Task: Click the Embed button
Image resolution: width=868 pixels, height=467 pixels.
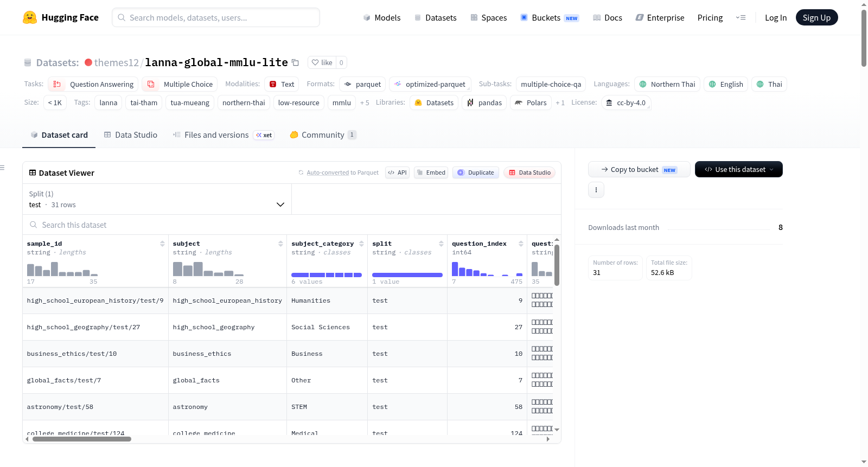Action: pos(431,172)
